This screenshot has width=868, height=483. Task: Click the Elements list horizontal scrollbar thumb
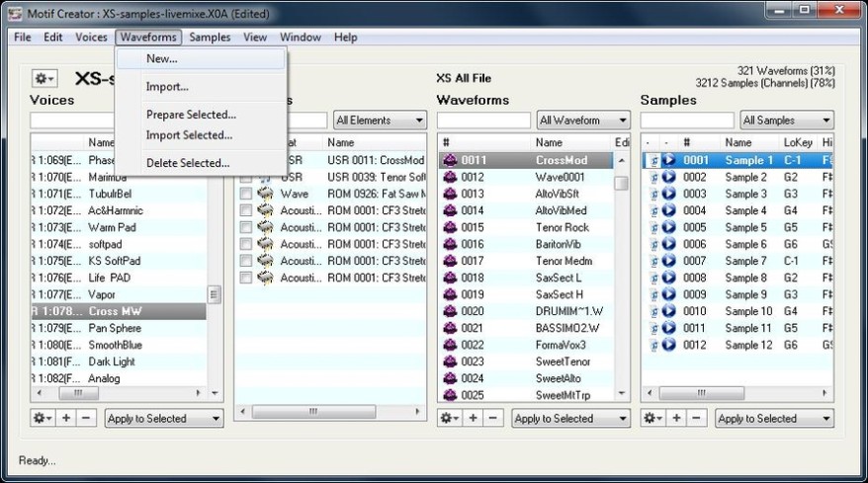point(313,412)
